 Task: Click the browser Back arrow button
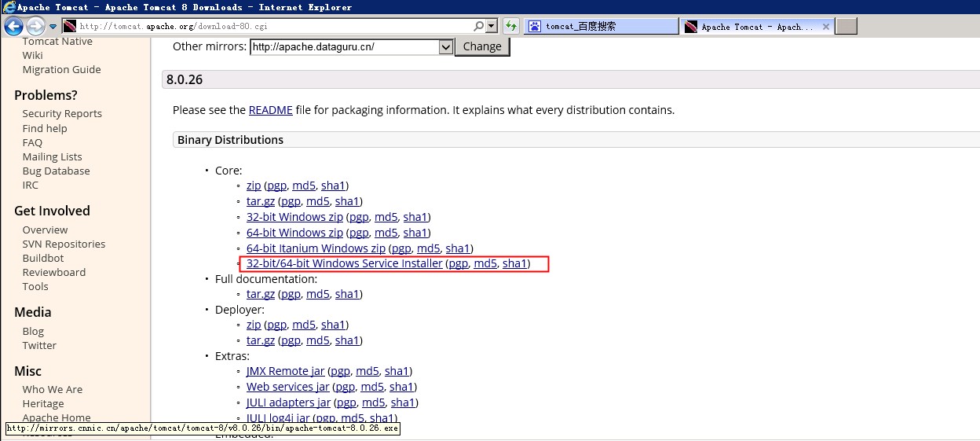pos(13,27)
